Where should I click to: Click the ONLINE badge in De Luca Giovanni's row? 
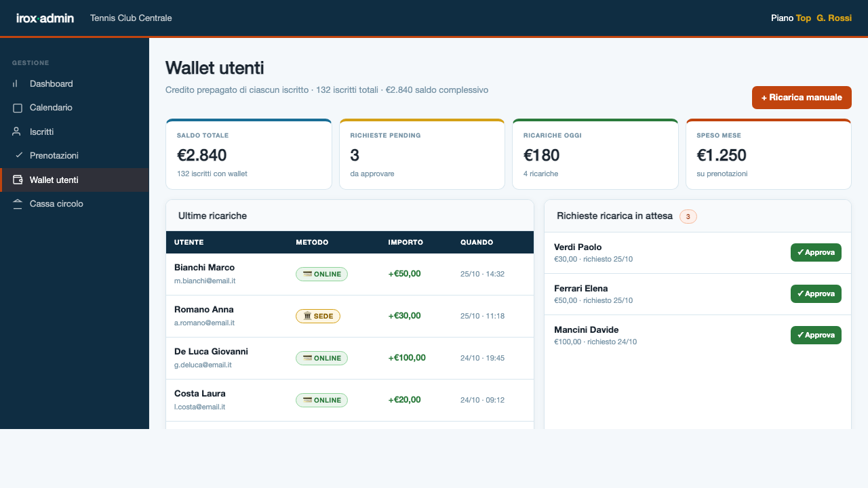tap(321, 358)
